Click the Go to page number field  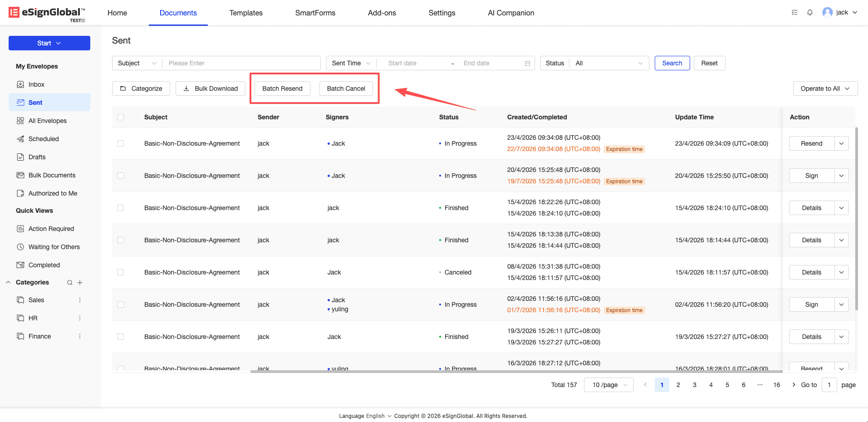(x=829, y=385)
